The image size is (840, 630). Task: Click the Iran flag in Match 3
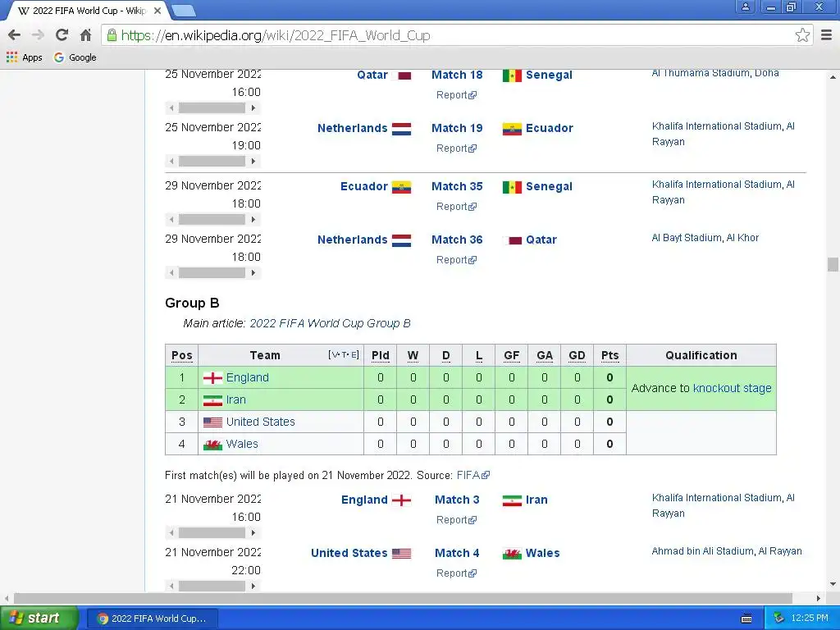(512, 500)
